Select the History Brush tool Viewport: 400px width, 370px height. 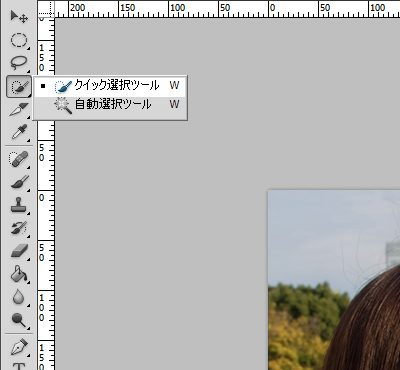(x=19, y=228)
